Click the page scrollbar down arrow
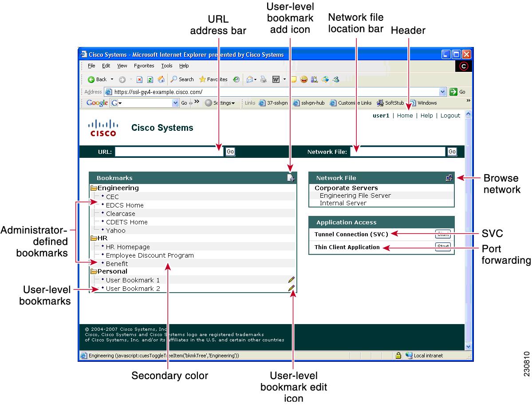 (x=468, y=346)
